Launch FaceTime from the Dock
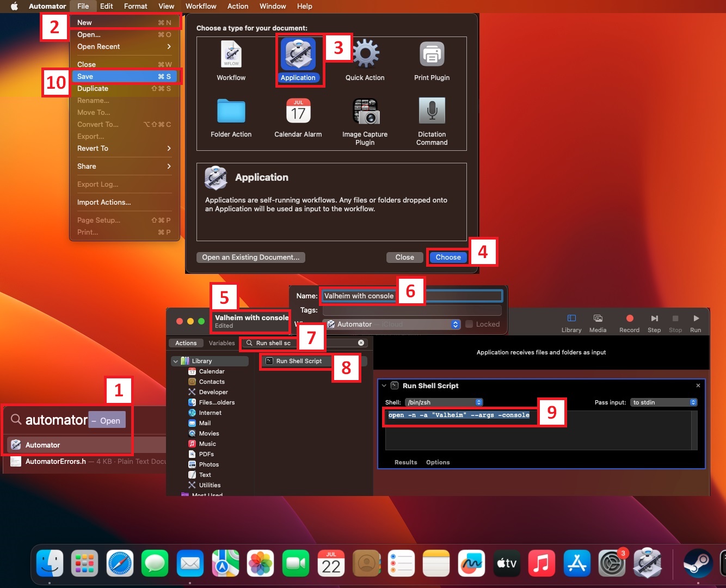This screenshot has width=726, height=588. tap(296, 563)
